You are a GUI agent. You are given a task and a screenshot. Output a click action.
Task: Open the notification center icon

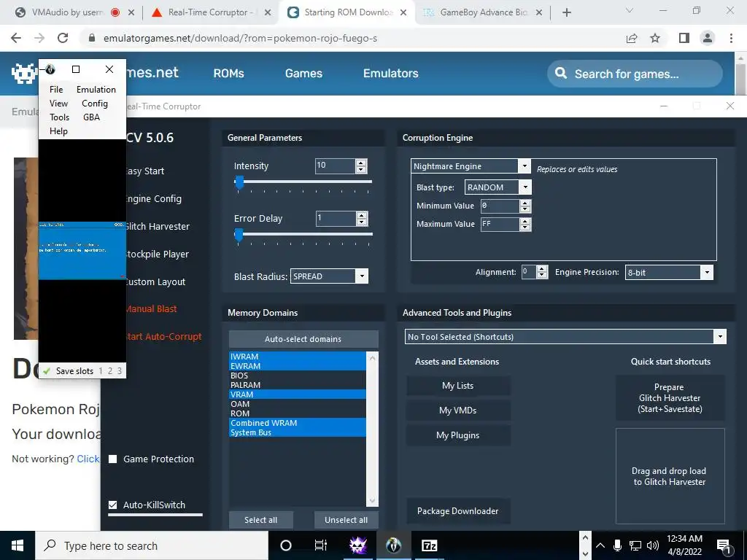coord(724,546)
